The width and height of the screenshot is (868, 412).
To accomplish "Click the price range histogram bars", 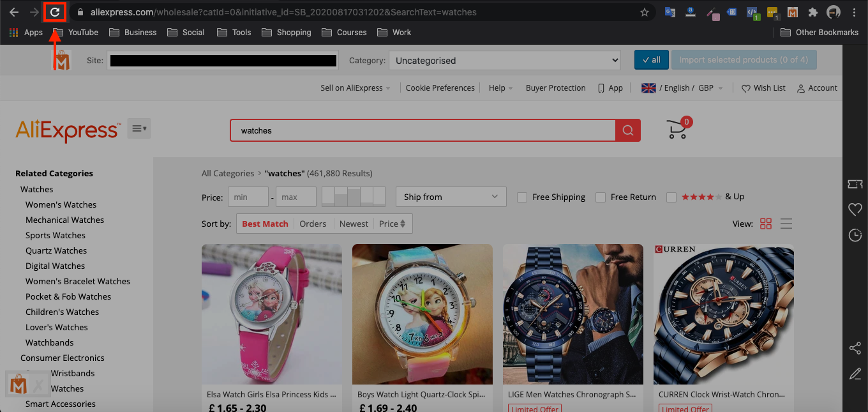I will pos(354,197).
